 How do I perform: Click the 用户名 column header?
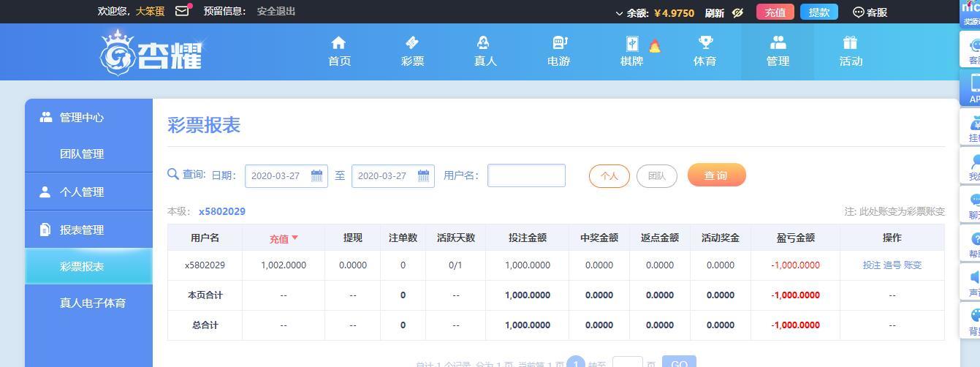[x=205, y=238]
